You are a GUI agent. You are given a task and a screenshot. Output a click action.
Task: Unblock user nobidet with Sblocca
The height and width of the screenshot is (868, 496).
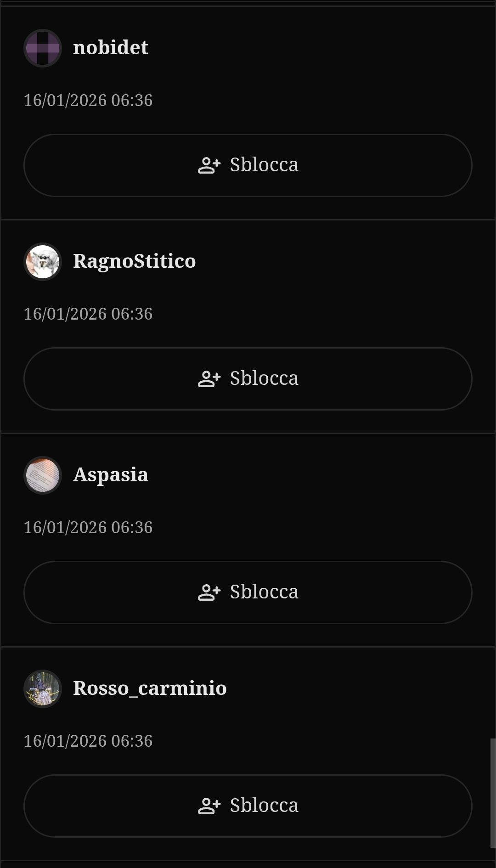click(x=248, y=165)
